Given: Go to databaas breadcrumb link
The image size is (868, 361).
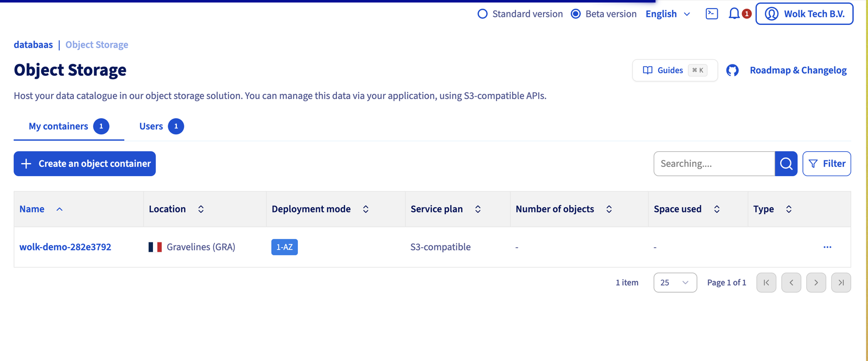Looking at the screenshot, I should (34, 45).
